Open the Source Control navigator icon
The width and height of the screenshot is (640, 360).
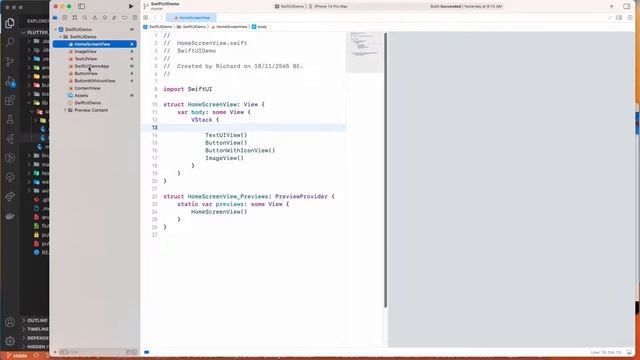pyautogui.click(x=65, y=18)
